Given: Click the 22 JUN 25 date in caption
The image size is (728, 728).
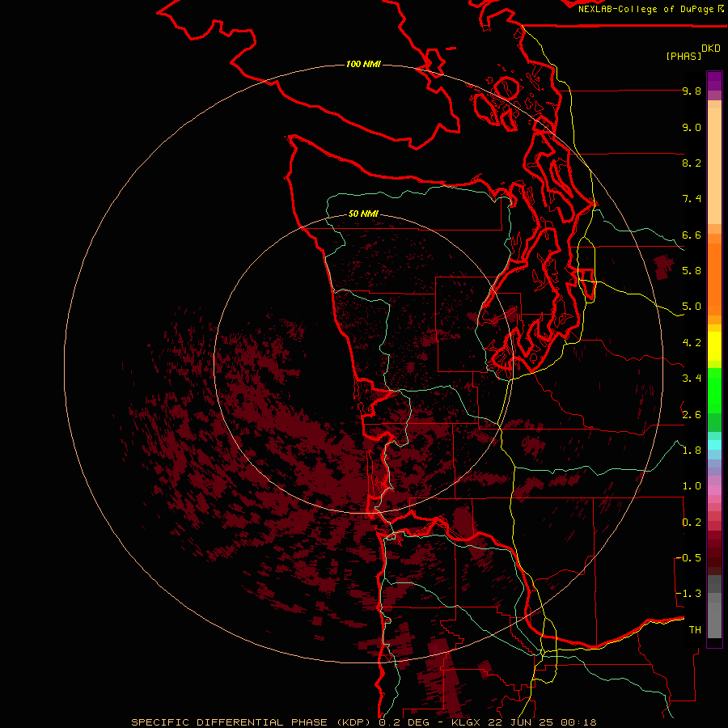Looking at the screenshot, I should coord(521,722).
